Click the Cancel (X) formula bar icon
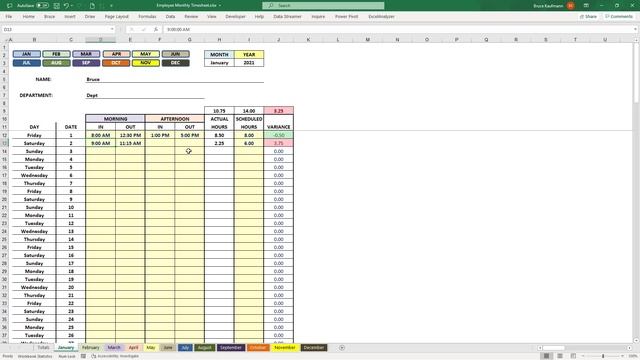 [x=131, y=29]
